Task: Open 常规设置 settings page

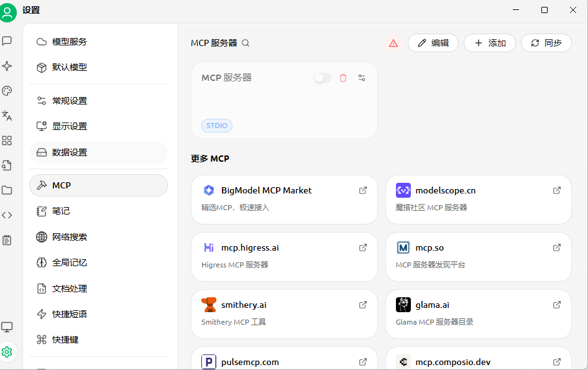Action: [x=98, y=101]
